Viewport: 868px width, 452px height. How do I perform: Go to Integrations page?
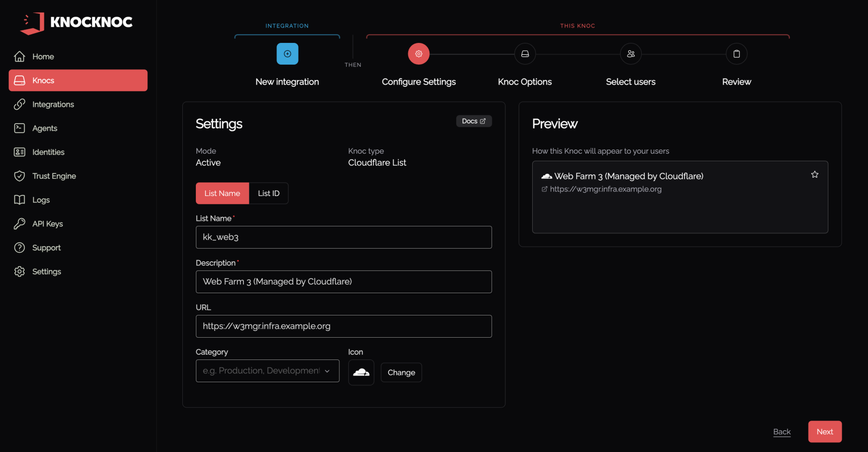(x=78, y=104)
